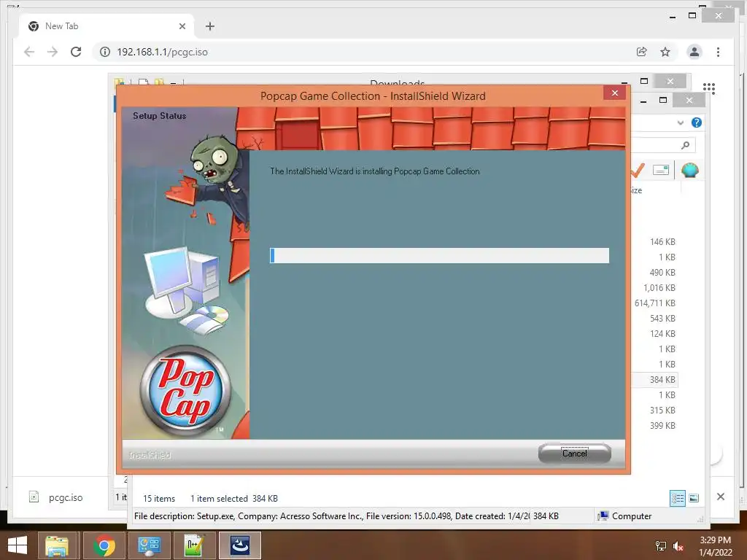Click the Explorer search magnifier
Viewport: 747px width, 560px height.
685,145
